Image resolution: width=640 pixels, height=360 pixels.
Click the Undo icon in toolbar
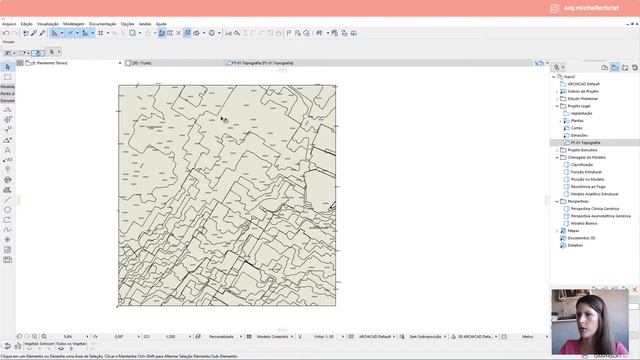pos(6,33)
